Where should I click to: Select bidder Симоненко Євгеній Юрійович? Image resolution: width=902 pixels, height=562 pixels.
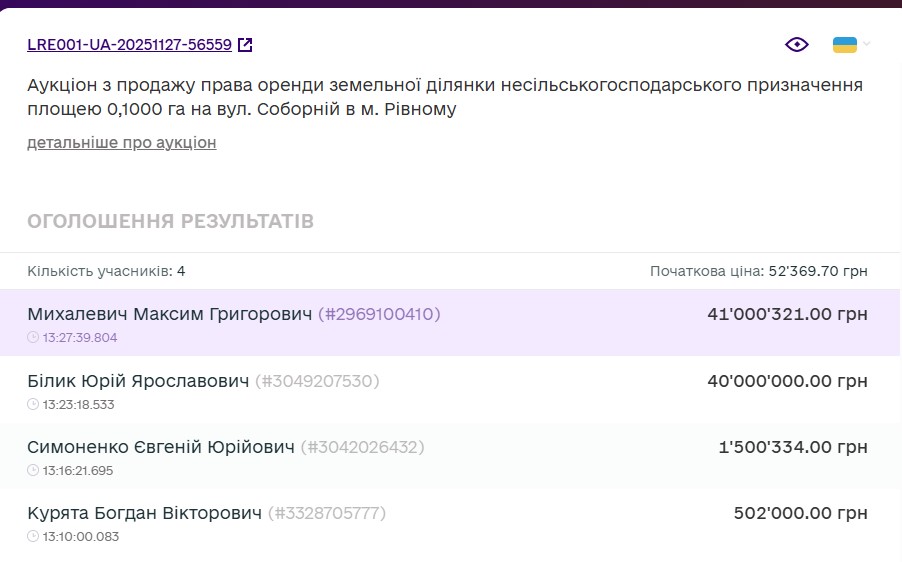click(161, 447)
